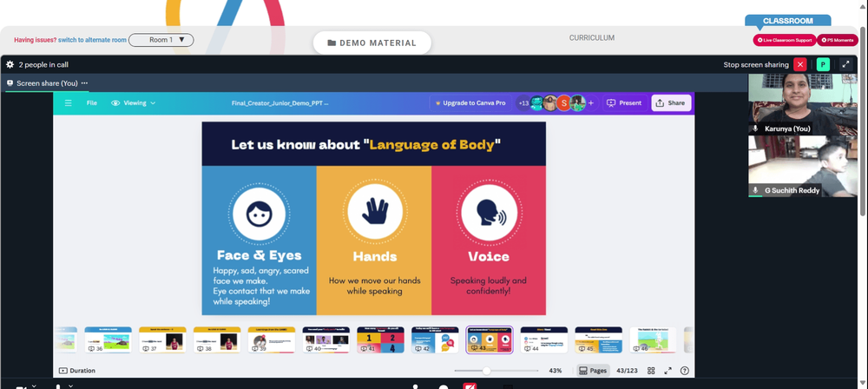Click the face icon above Face & Eyes

click(x=259, y=214)
